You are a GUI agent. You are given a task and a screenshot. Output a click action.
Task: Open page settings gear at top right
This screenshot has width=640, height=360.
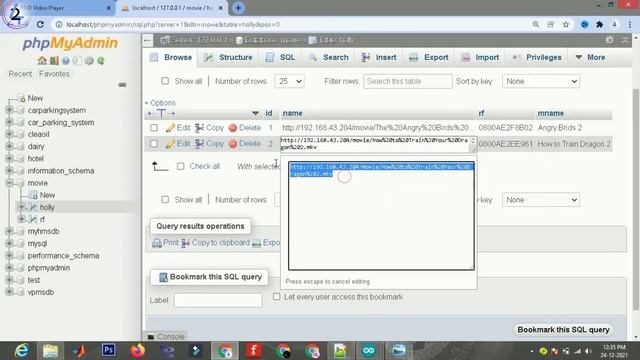click(x=609, y=40)
